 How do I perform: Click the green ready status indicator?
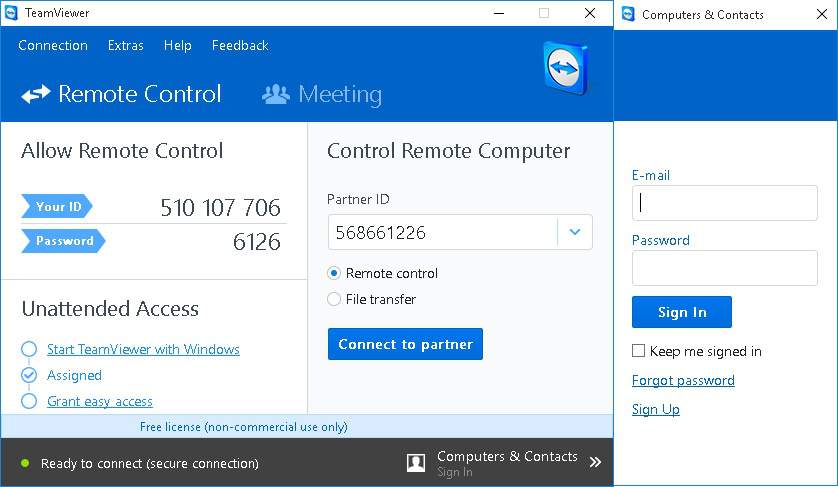pyautogui.click(x=25, y=463)
